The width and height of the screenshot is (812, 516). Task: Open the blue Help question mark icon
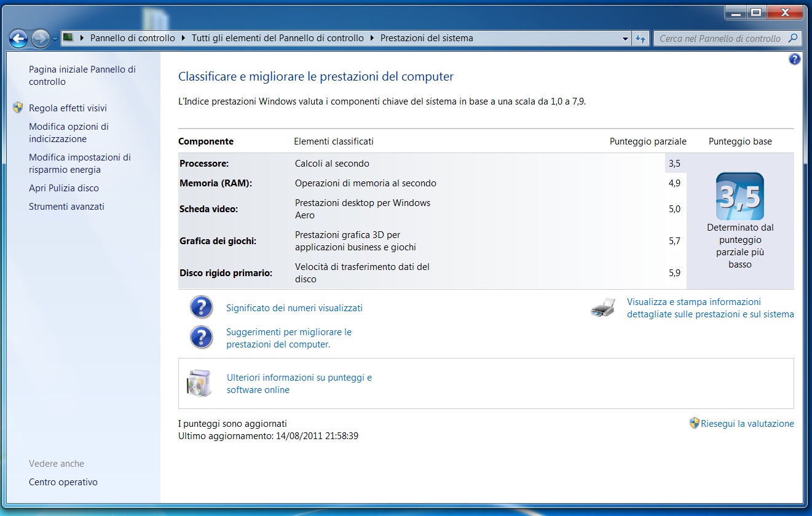pyautogui.click(x=794, y=59)
